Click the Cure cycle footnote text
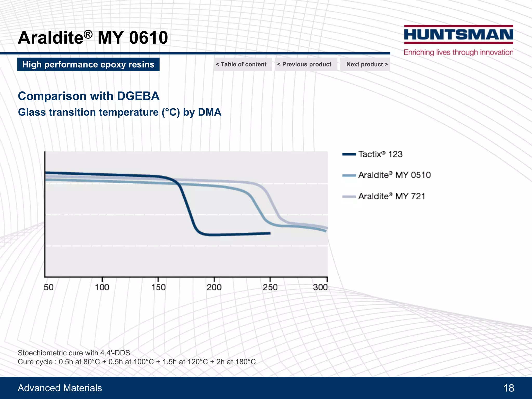The image size is (532, 399). [x=137, y=362]
